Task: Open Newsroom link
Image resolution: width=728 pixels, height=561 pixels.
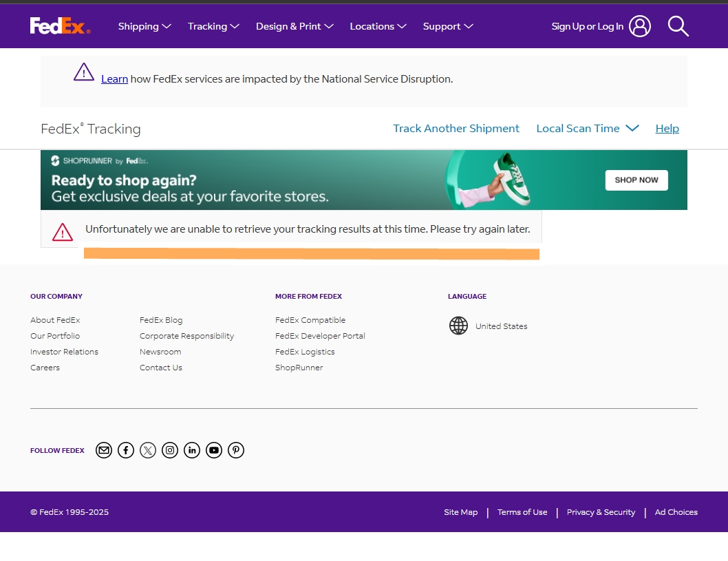Action: pyautogui.click(x=160, y=352)
